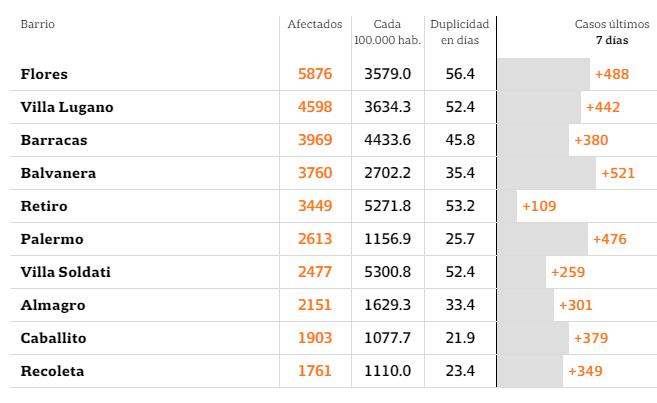Viewport: 657px width, 403px height.
Task: Select the Almagro neighborhood label
Action: (x=53, y=305)
